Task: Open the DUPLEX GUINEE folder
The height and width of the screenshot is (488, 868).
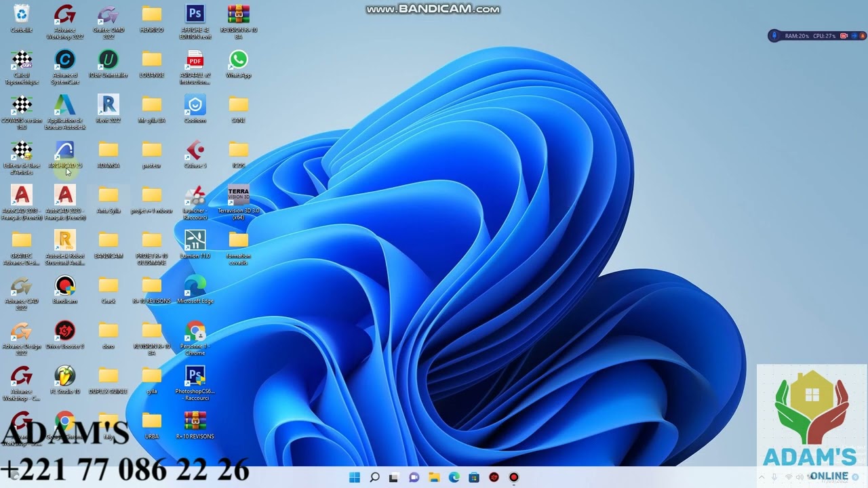Action: click(108, 382)
